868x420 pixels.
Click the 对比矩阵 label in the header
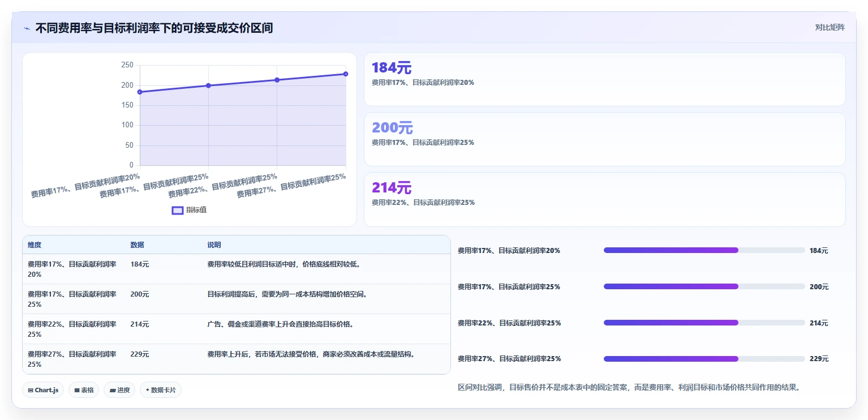coord(830,28)
